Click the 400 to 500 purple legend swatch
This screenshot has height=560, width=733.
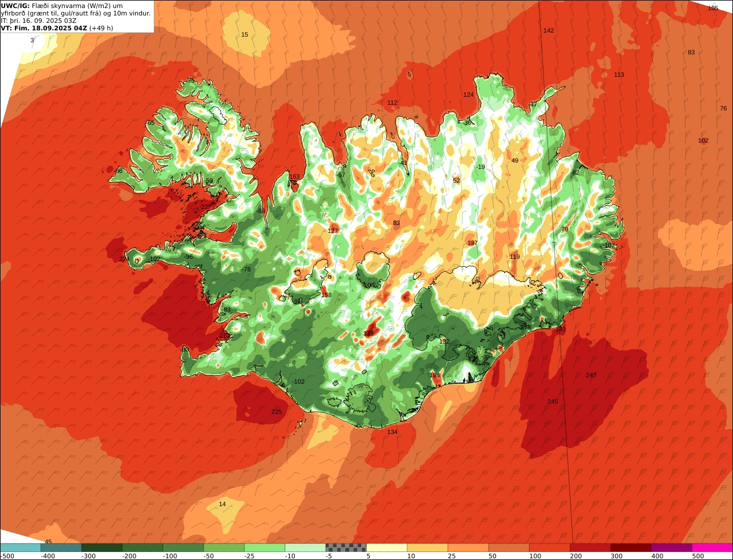coord(671,547)
